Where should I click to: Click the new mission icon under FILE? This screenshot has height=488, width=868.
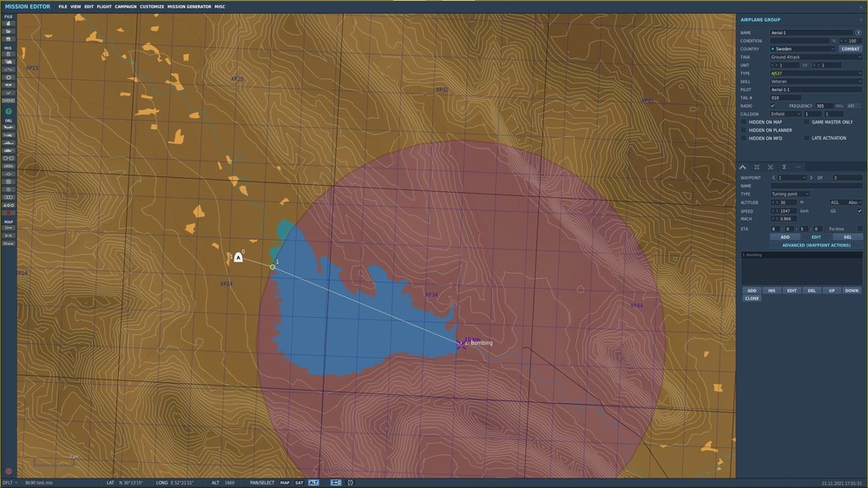tap(9, 23)
